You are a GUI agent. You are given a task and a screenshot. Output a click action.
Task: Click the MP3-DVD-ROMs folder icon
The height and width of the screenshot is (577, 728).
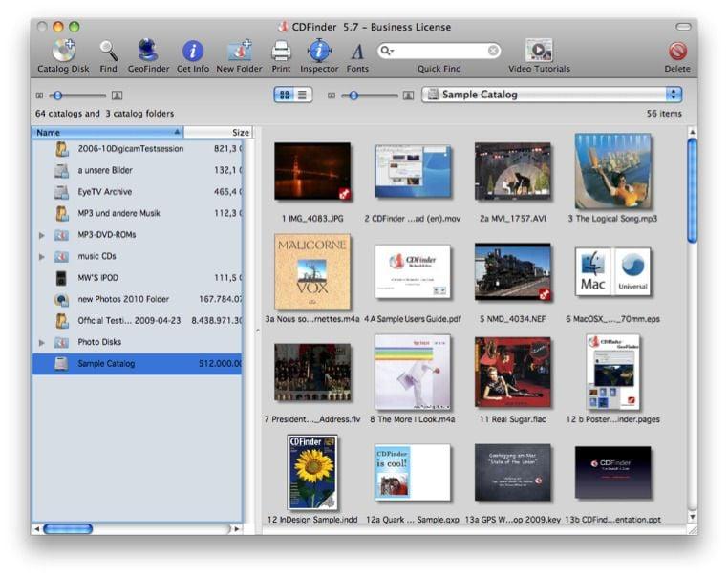[x=61, y=235]
